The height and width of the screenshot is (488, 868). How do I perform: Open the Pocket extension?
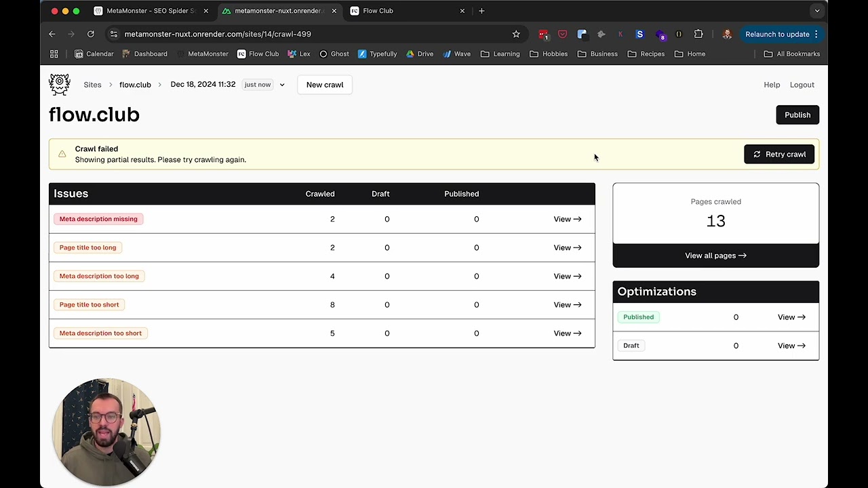point(562,34)
